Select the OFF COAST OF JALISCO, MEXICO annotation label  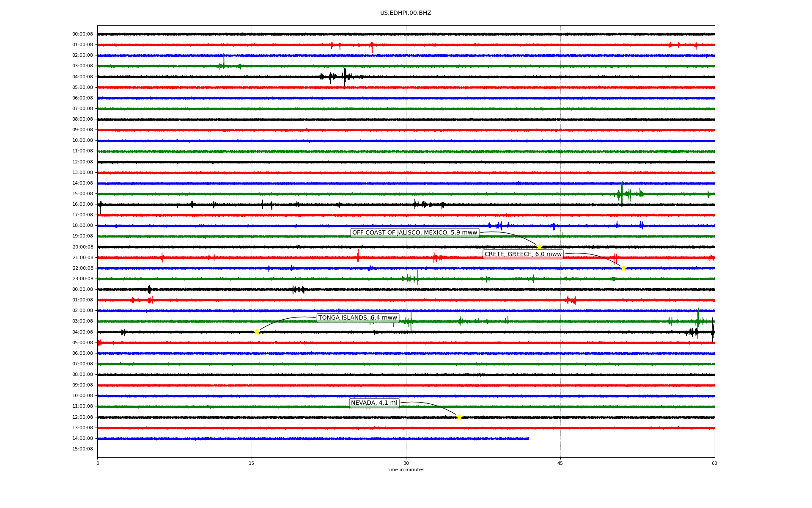[414, 233]
